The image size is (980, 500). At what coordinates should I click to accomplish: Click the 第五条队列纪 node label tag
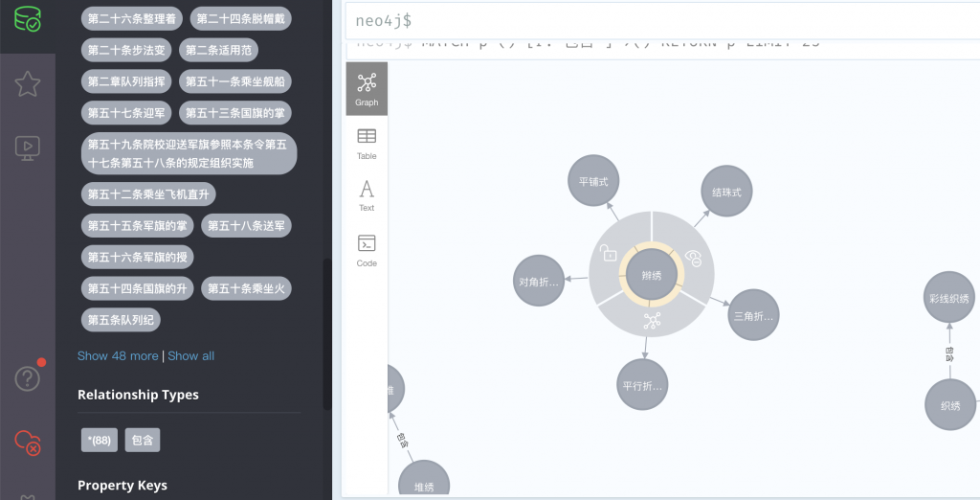tap(120, 320)
